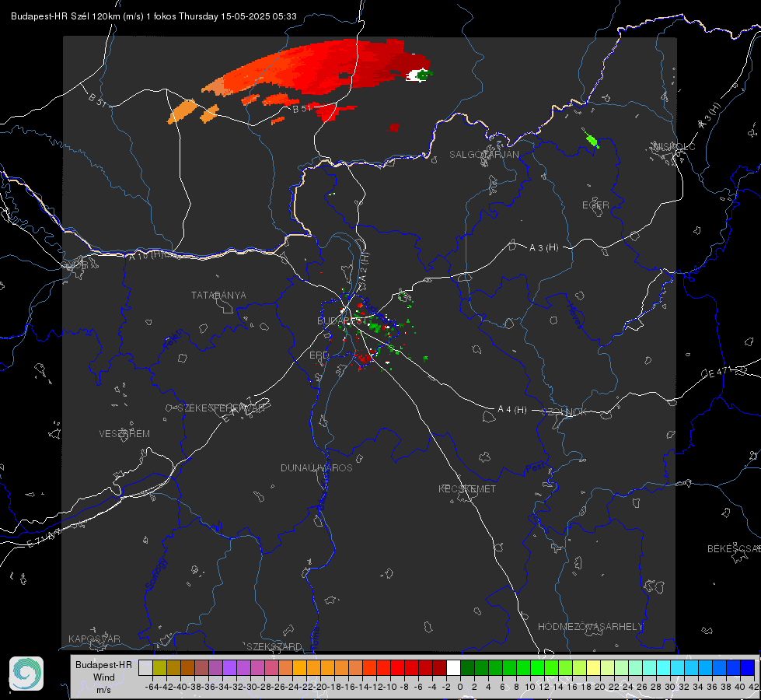Click the EGER city label
The height and width of the screenshot is (700, 761).
(x=595, y=205)
